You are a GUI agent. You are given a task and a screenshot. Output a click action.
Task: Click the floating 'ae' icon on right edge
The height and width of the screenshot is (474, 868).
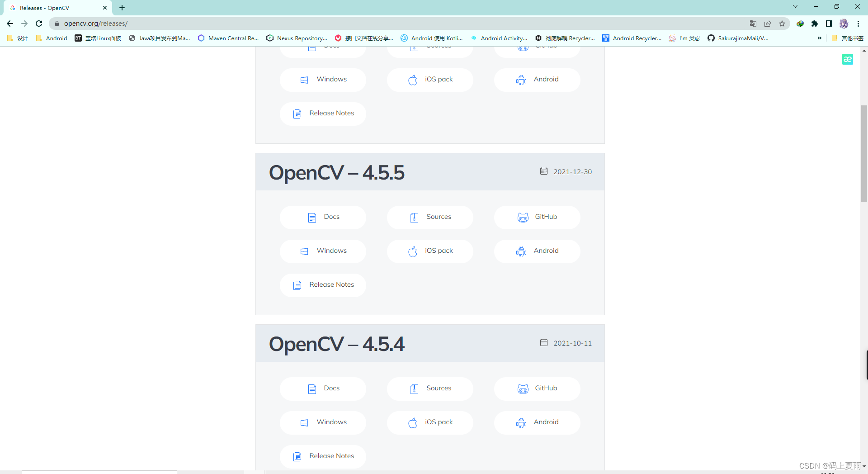[848, 59]
